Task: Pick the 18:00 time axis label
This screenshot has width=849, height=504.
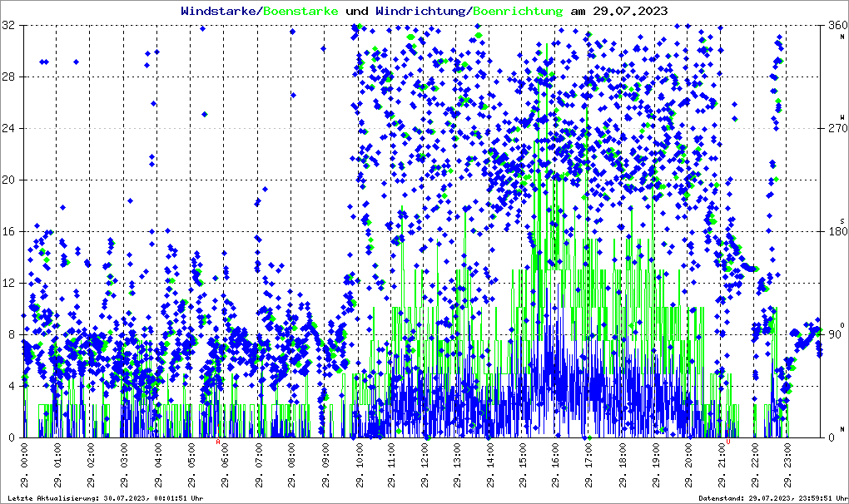Action: tap(623, 467)
